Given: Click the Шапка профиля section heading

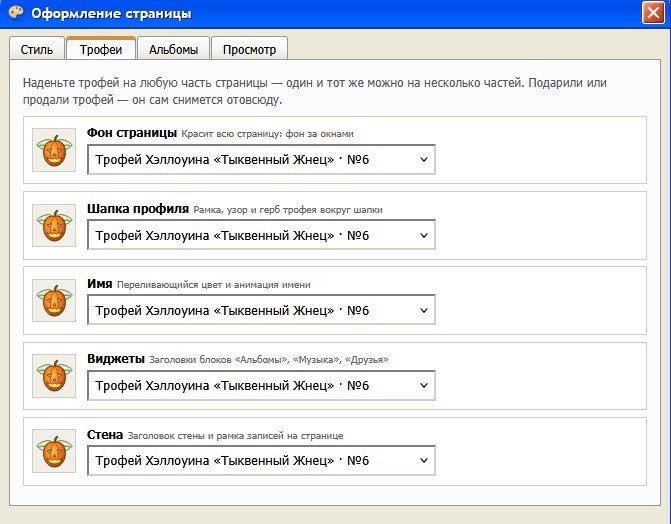Looking at the screenshot, I should pos(138,209).
